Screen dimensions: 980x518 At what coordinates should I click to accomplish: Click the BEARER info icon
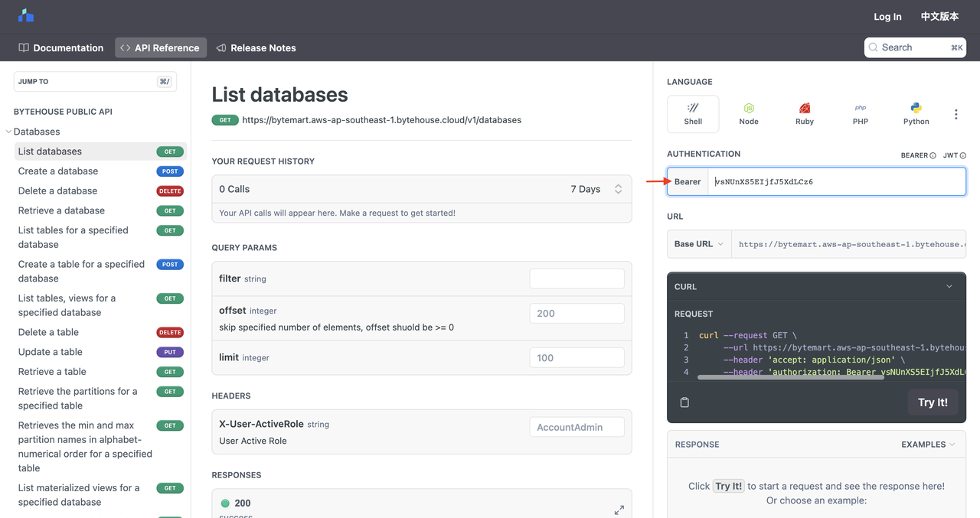click(933, 155)
